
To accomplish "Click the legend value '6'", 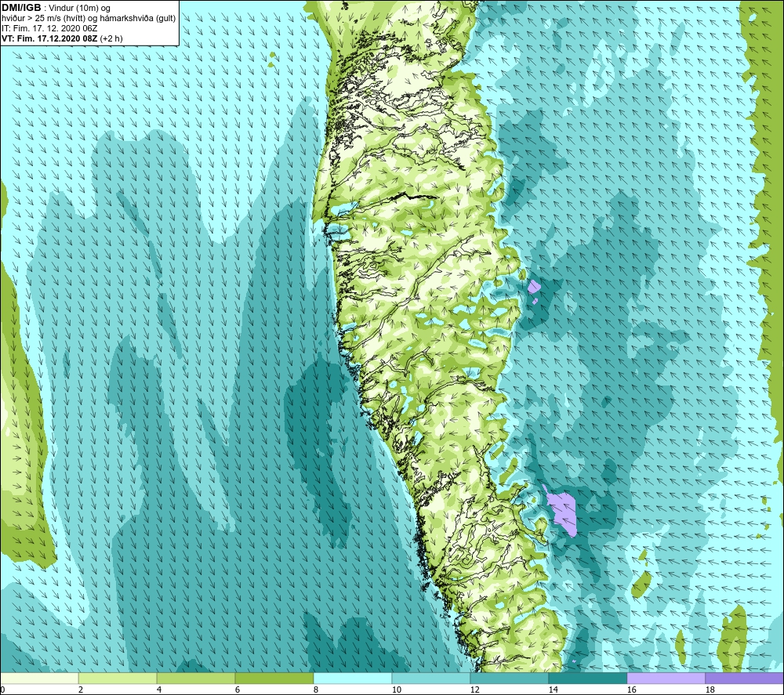I will [238, 690].
